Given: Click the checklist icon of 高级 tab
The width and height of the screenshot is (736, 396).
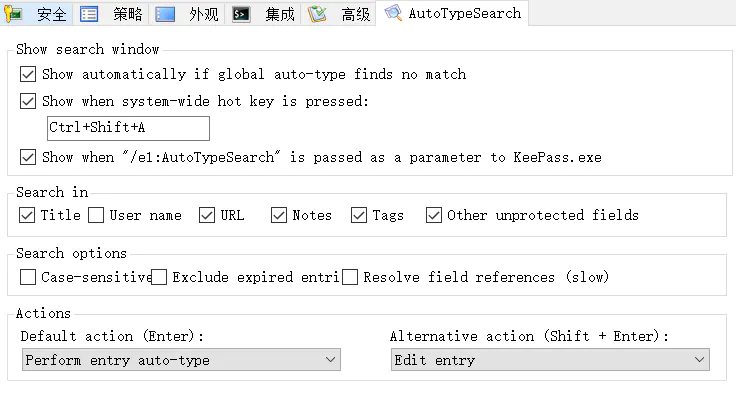Looking at the screenshot, I should coord(317,14).
